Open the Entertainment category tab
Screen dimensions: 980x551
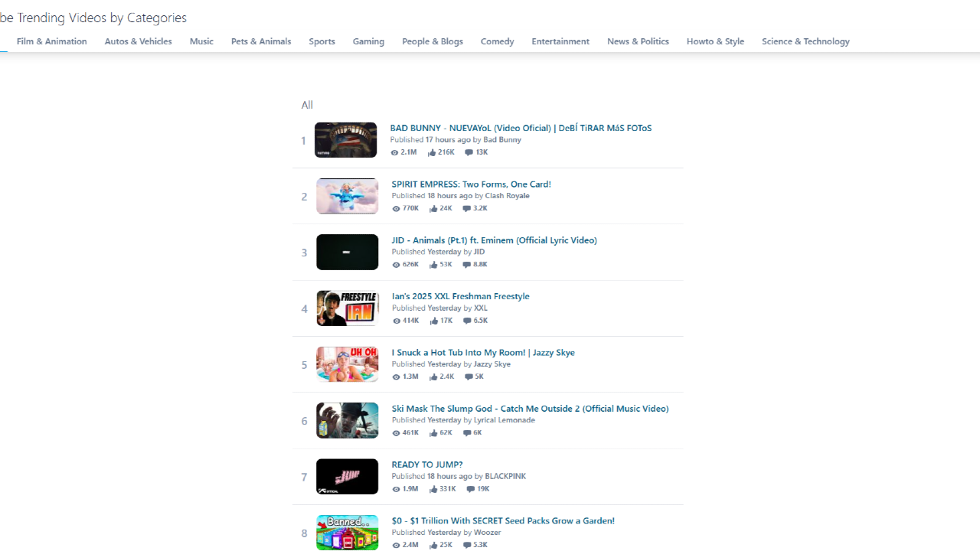pyautogui.click(x=560, y=41)
